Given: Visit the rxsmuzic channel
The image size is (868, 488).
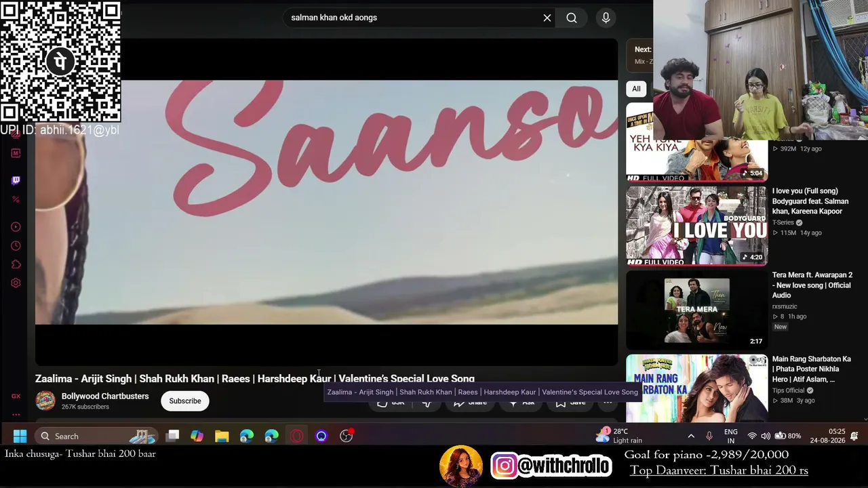Looking at the screenshot, I should [785, 306].
